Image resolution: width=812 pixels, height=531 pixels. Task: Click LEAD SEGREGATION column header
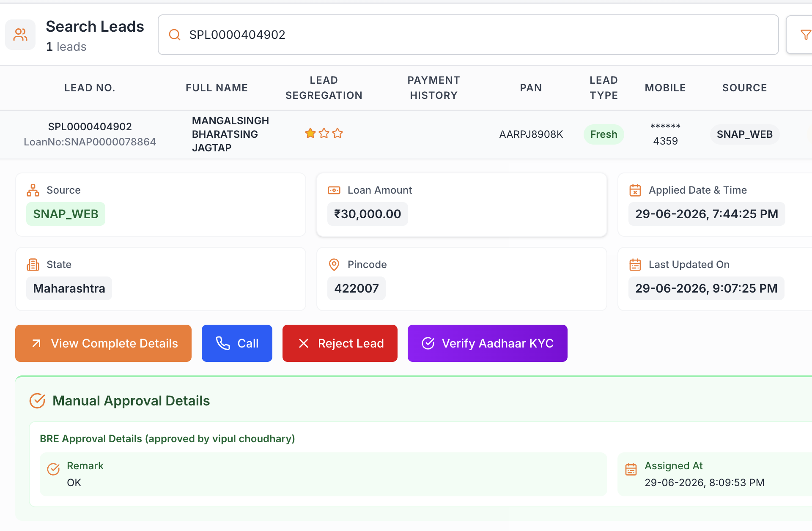tap(324, 88)
